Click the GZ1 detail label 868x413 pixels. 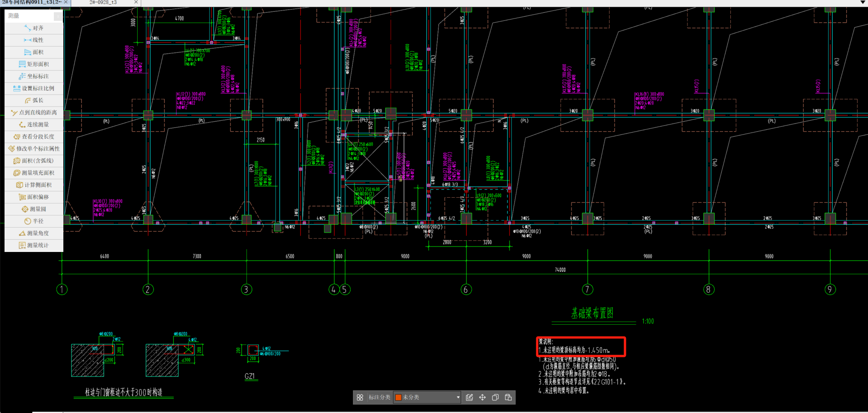(250, 376)
